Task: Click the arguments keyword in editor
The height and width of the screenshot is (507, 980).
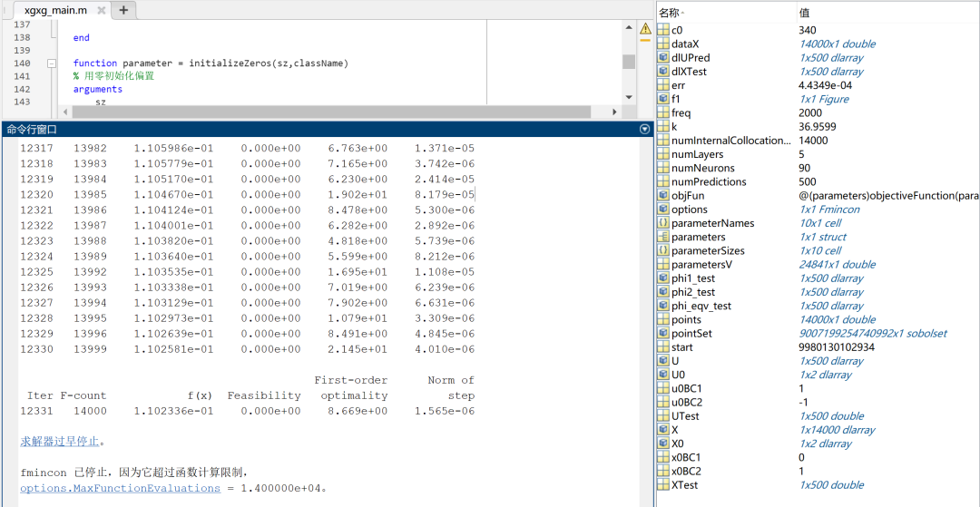Action: pos(97,89)
